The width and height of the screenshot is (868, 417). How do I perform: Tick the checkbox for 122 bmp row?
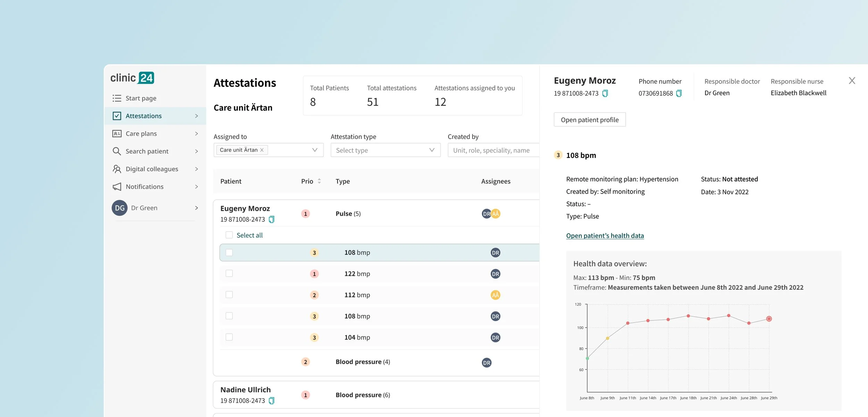click(229, 273)
